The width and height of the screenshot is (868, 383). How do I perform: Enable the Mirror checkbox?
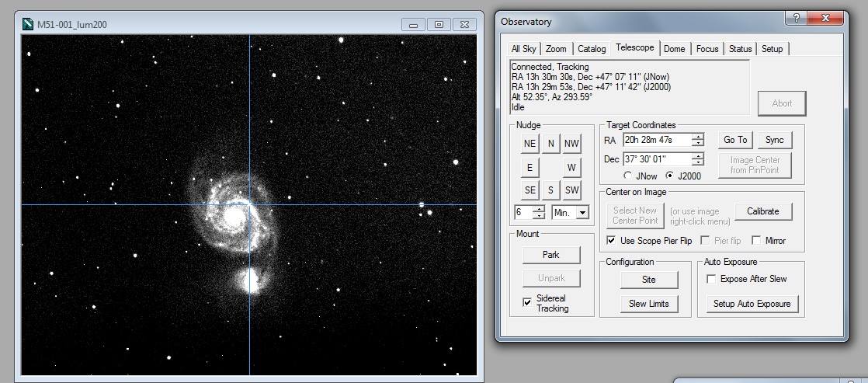tap(755, 241)
